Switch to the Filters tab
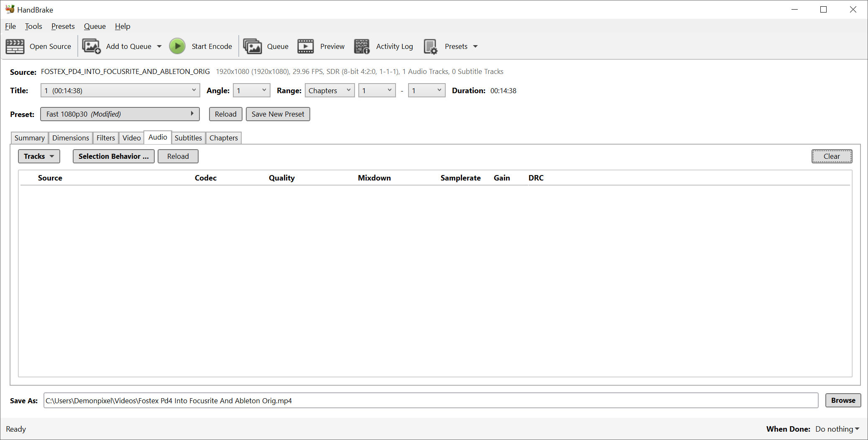This screenshot has height=440, width=868. (106, 138)
